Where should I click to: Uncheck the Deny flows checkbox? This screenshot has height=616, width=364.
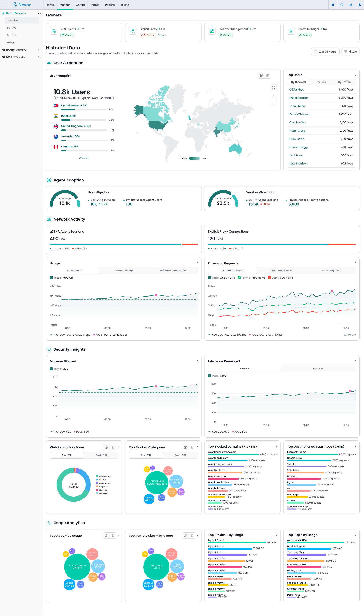click(269, 278)
